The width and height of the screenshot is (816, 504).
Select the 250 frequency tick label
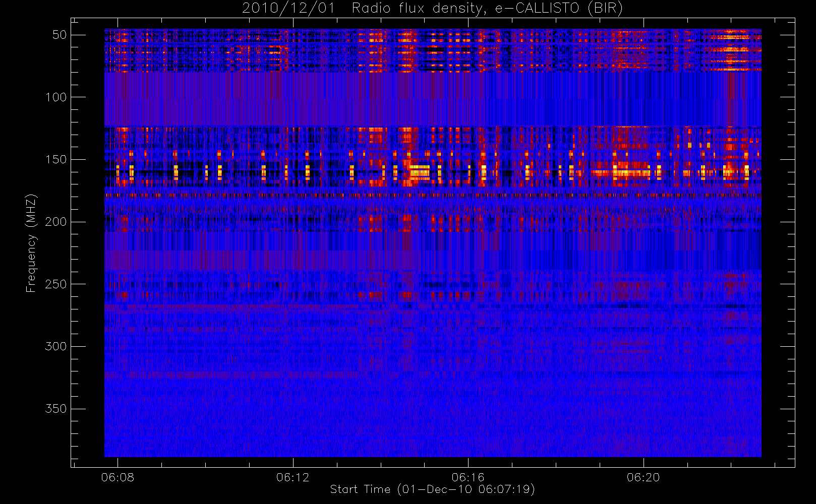[56, 284]
